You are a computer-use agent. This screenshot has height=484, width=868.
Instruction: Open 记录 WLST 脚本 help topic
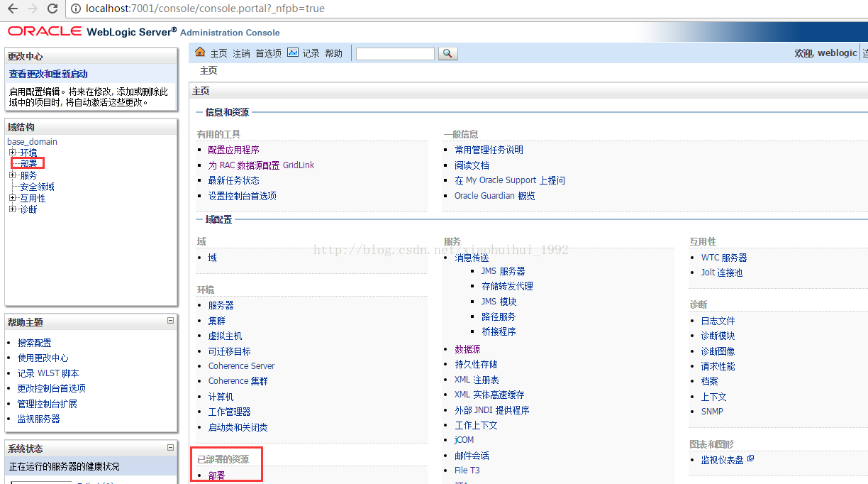tap(48, 373)
